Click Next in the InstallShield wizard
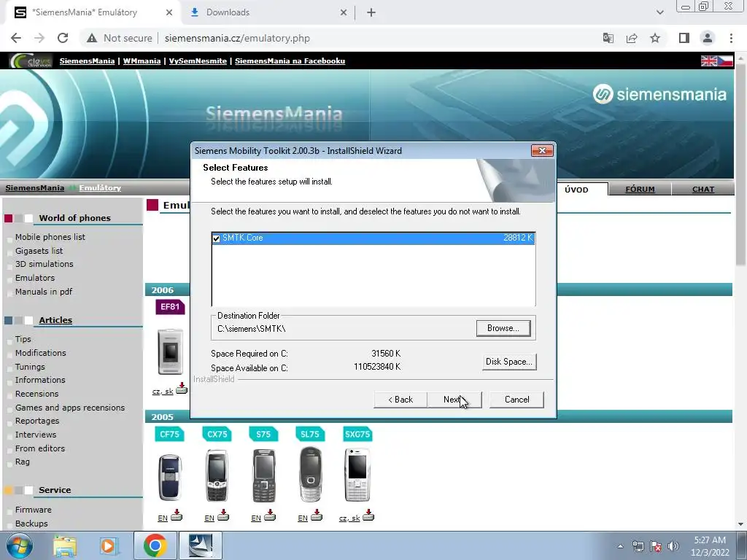This screenshot has height=560, width=747. pyautogui.click(x=454, y=400)
